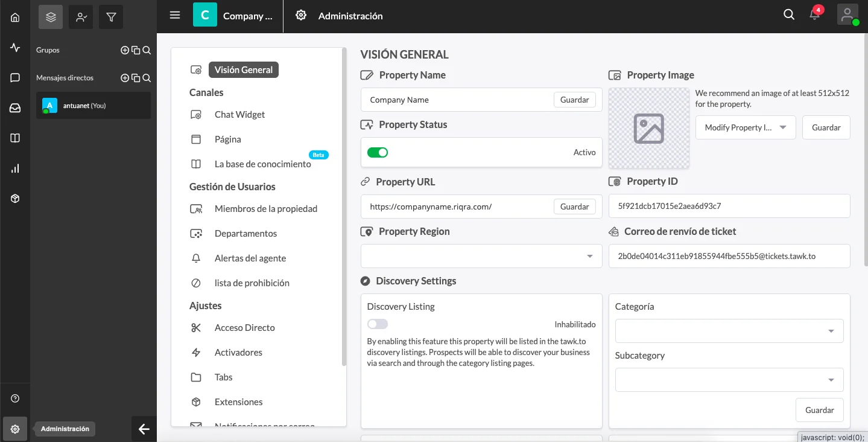Open notifications bell with 4 alerts
The image size is (868, 442).
point(815,15)
